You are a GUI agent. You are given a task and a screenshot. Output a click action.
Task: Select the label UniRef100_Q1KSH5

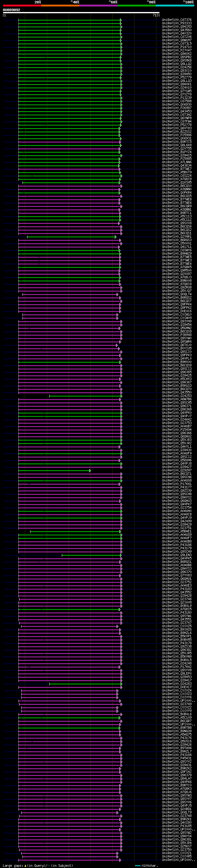(x=177, y=183)
